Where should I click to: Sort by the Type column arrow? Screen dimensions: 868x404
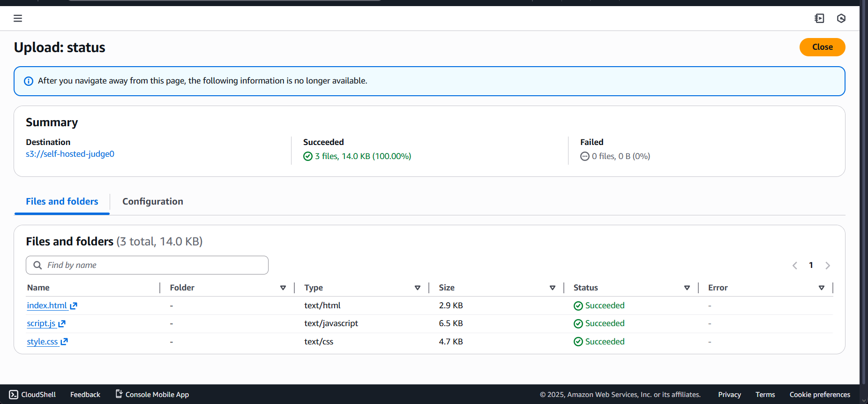(x=418, y=288)
